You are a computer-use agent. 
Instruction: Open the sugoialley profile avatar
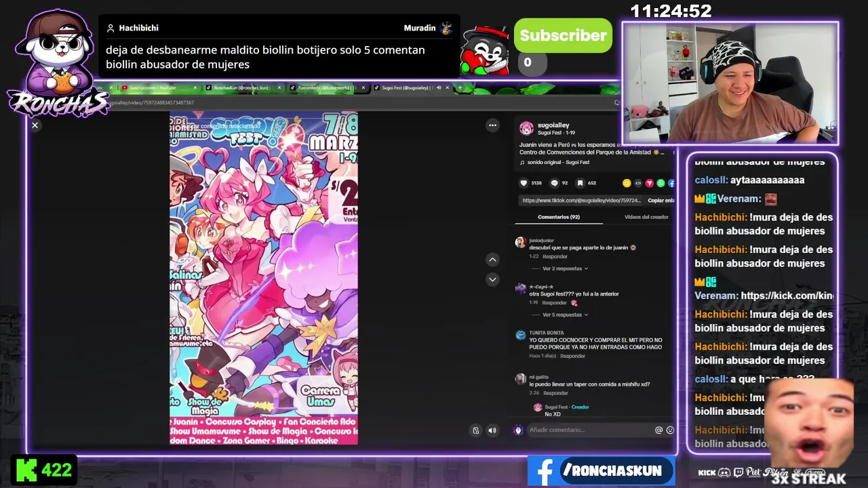tap(526, 128)
